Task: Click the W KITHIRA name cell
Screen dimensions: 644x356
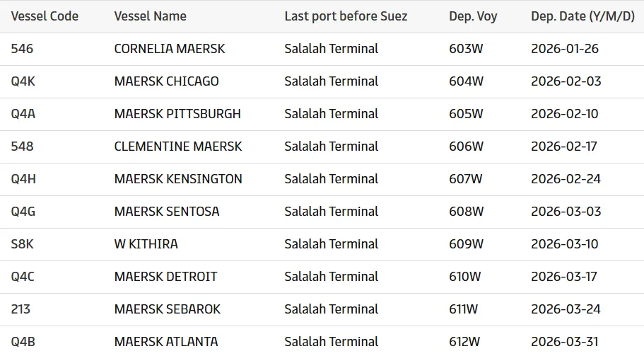Action: [146, 244]
